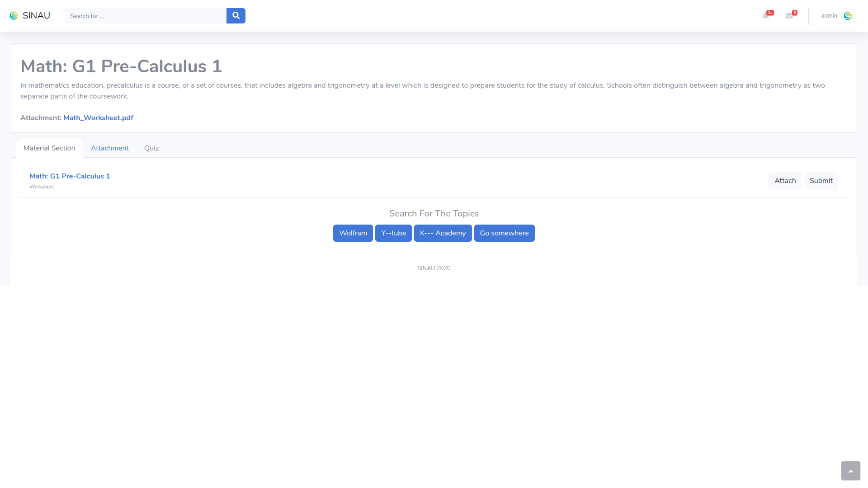Click the scroll-to-top arrow button
The image size is (868, 488).
850,471
